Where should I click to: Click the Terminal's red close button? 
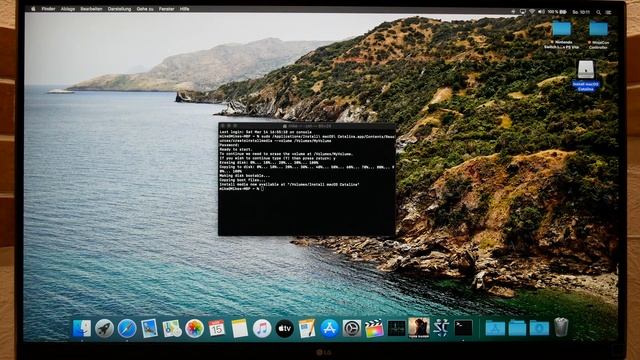pyautogui.click(x=223, y=126)
